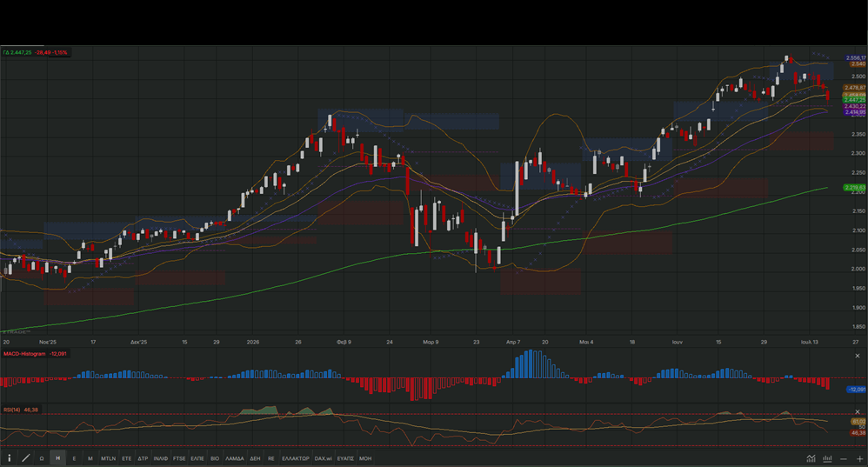Load the ΕΛΛΑΚΤΩΡ symbol shortcut
This screenshot has width=868, height=467.
point(296,458)
